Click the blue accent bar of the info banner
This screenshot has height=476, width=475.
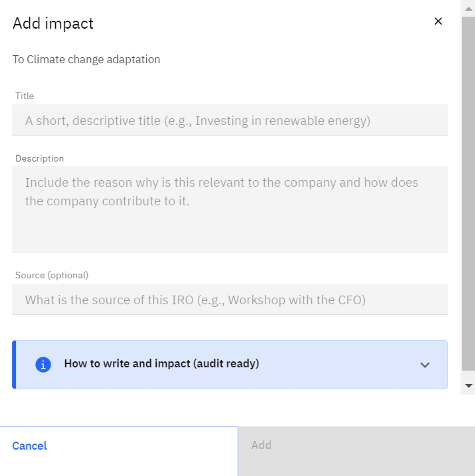[x=14, y=364]
